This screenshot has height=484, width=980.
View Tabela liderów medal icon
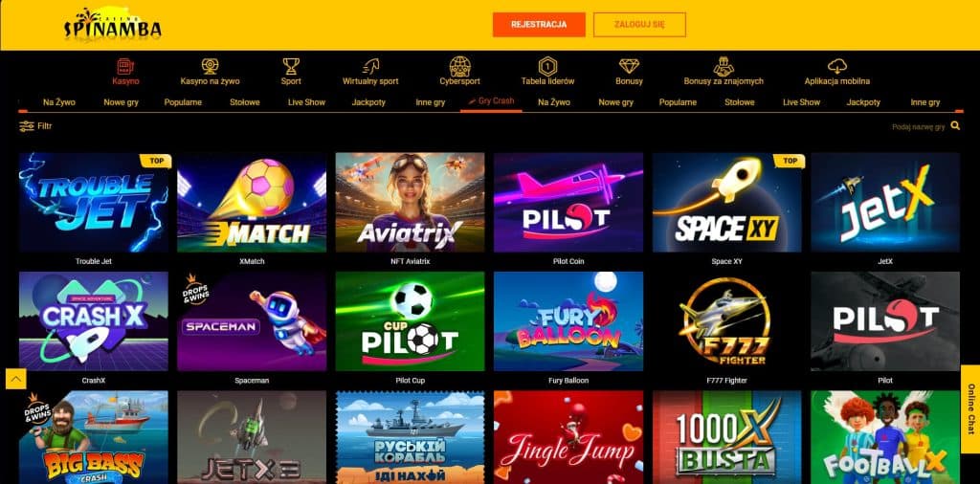[x=547, y=66]
